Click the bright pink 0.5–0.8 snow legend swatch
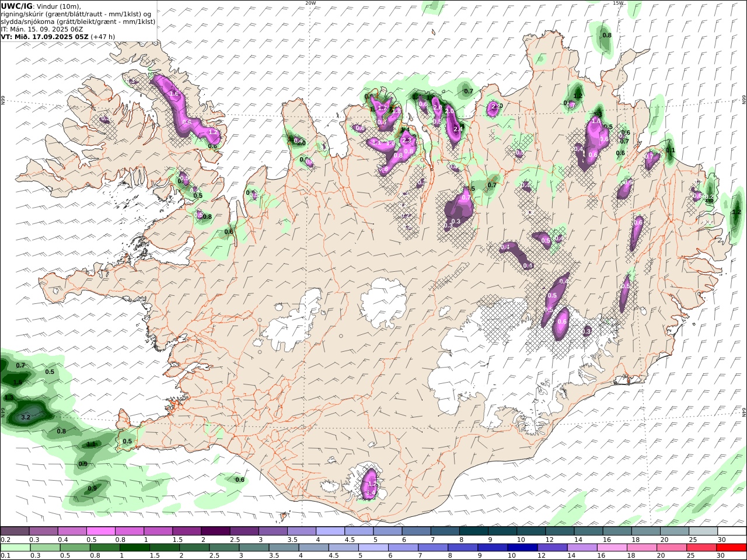747x560 pixels. 100,531
